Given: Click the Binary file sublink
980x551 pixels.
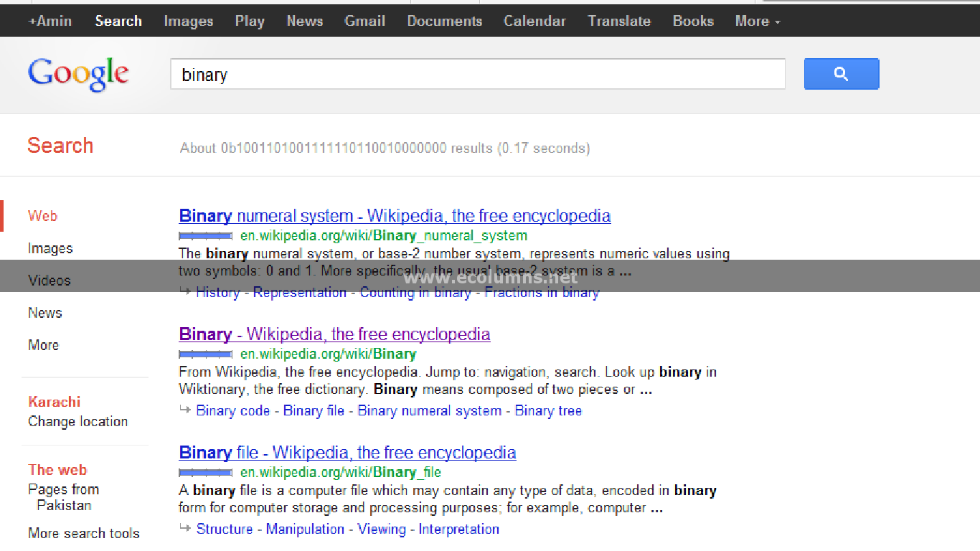Looking at the screenshot, I should coord(314,410).
